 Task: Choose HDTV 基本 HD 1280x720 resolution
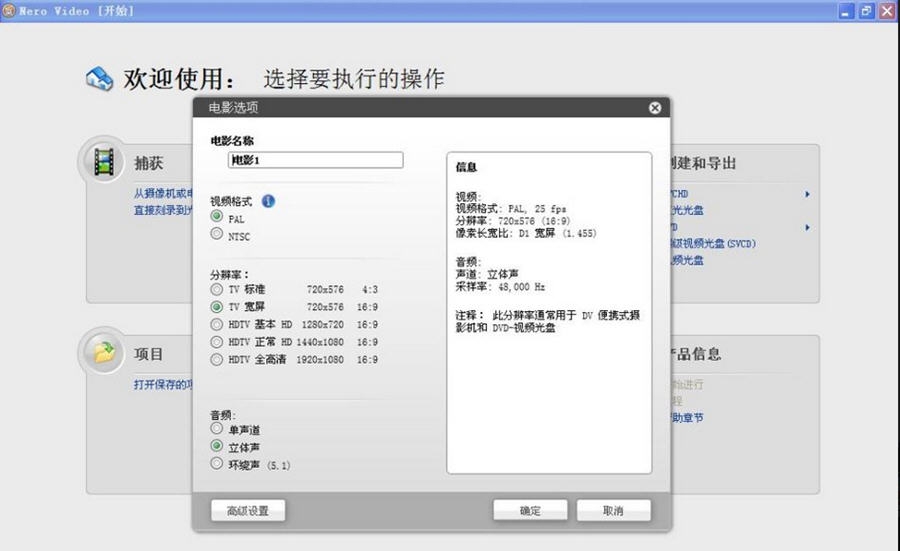[217, 324]
